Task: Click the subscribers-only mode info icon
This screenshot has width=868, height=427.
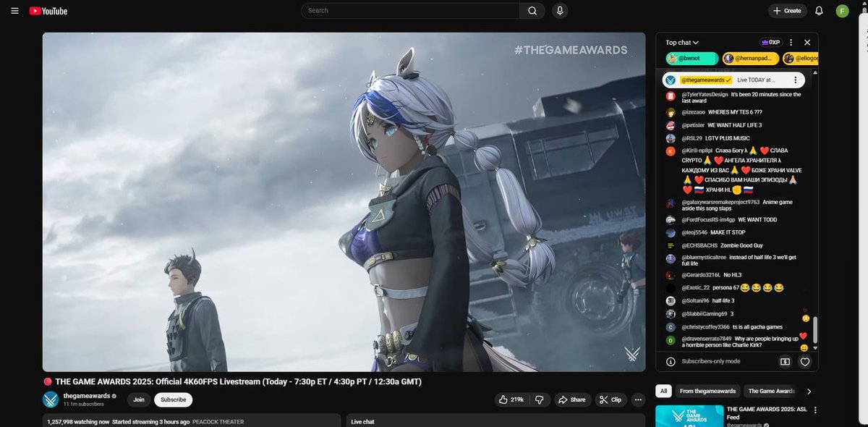Action: (x=671, y=361)
